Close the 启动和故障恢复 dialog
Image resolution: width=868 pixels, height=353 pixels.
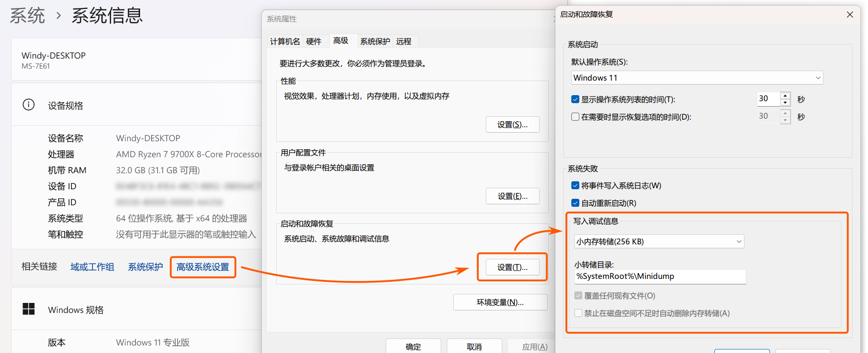pos(849,15)
